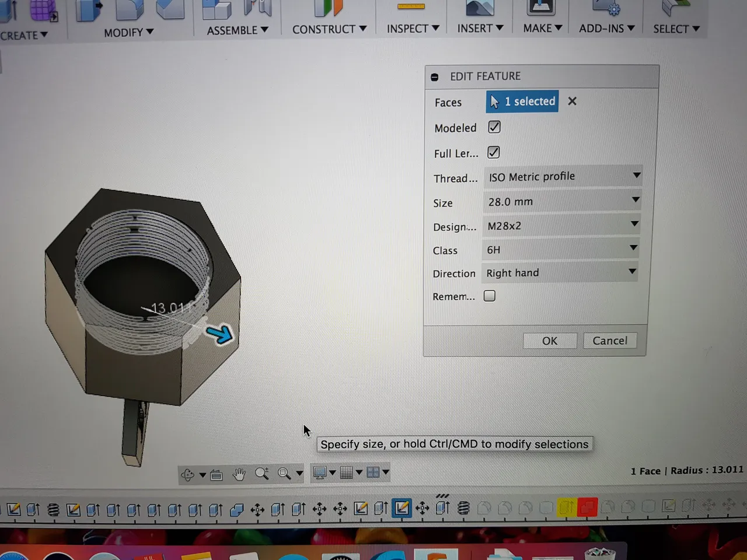
Task: Expand the Display Settings dropdown arrow
Action: click(x=332, y=473)
